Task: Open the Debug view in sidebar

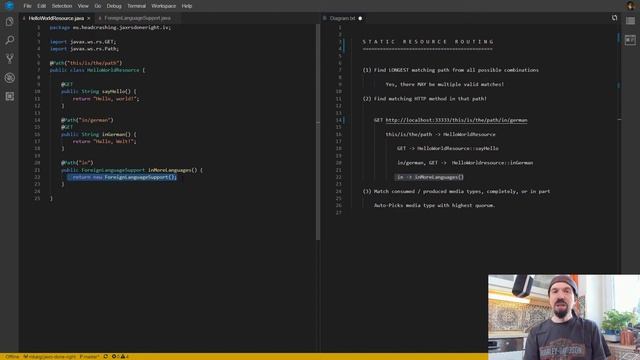Action: 9,78
